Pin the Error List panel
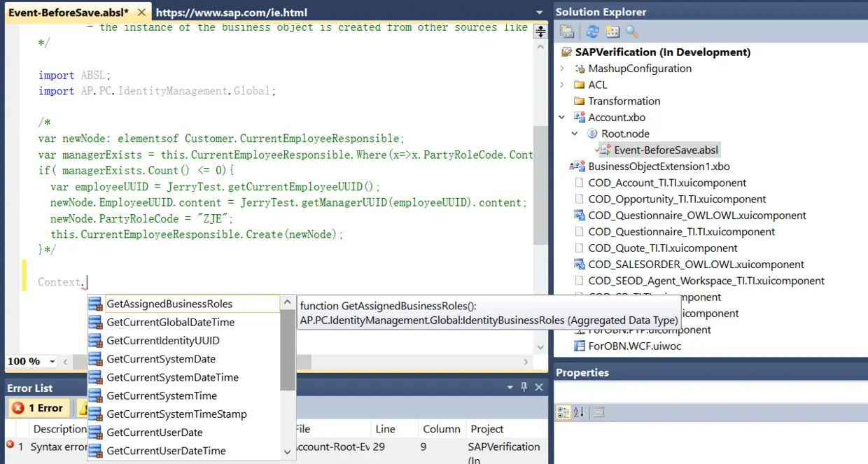 click(x=524, y=387)
